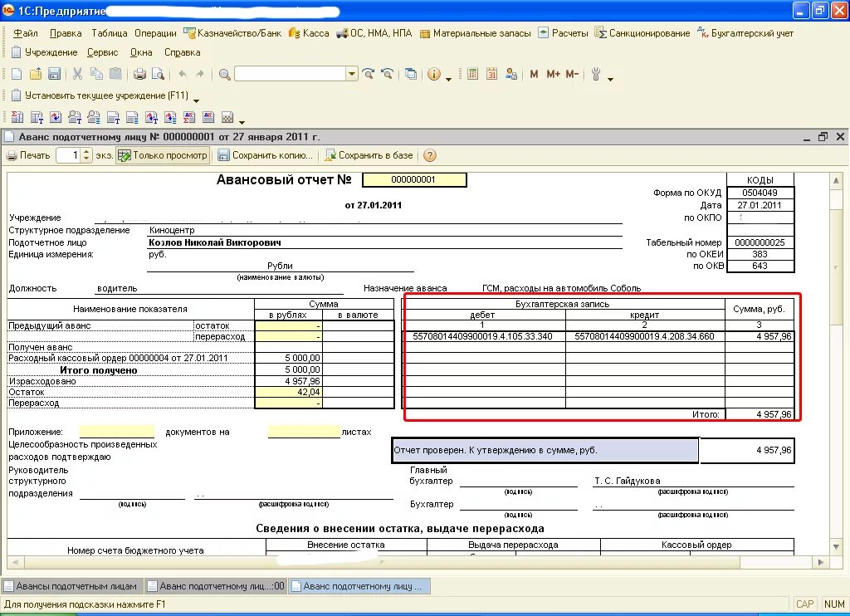
Task: Click the ДК sigma icon in the bottom toolbar
Action: [x=189, y=117]
